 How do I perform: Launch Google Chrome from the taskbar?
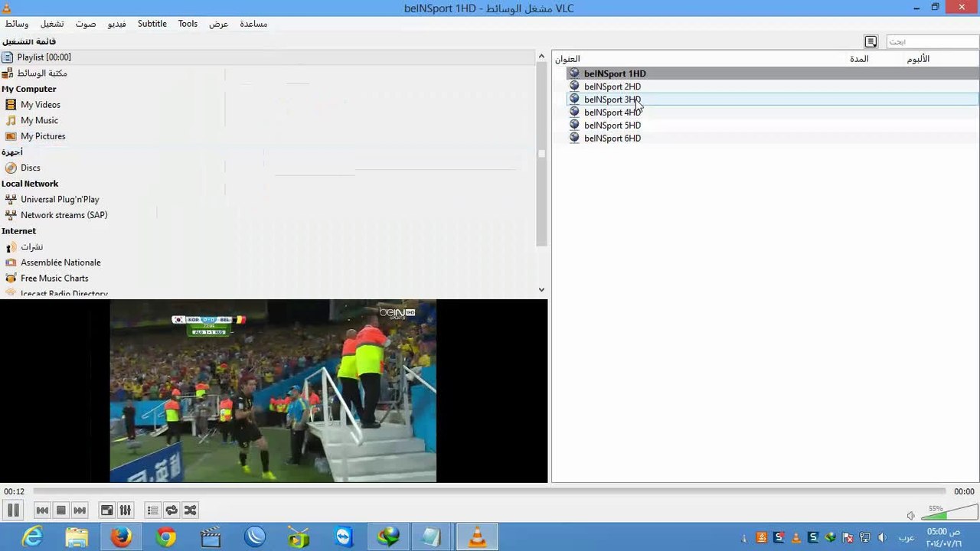[165, 537]
